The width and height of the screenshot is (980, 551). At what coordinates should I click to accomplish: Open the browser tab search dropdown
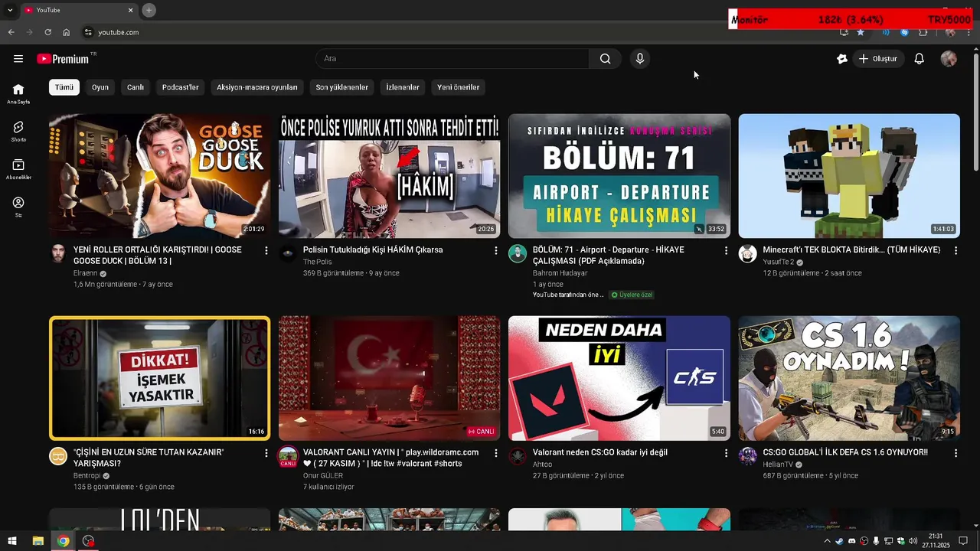pos(10,10)
